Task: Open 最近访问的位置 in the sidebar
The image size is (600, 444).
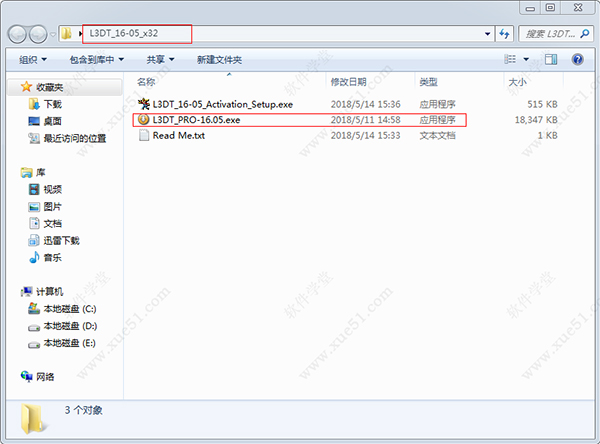Action: pyautogui.click(x=75, y=138)
